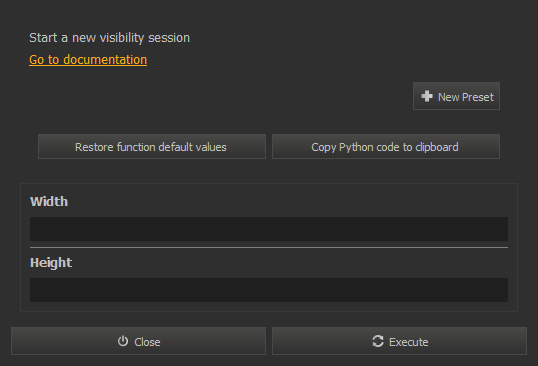538x366 pixels.
Task: Click the 'Execute' text on the bottom button
Action: coord(409,342)
